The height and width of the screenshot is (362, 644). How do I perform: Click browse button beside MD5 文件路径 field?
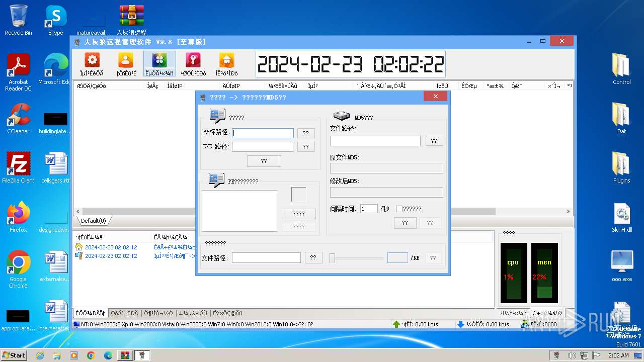pyautogui.click(x=434, y=141)
